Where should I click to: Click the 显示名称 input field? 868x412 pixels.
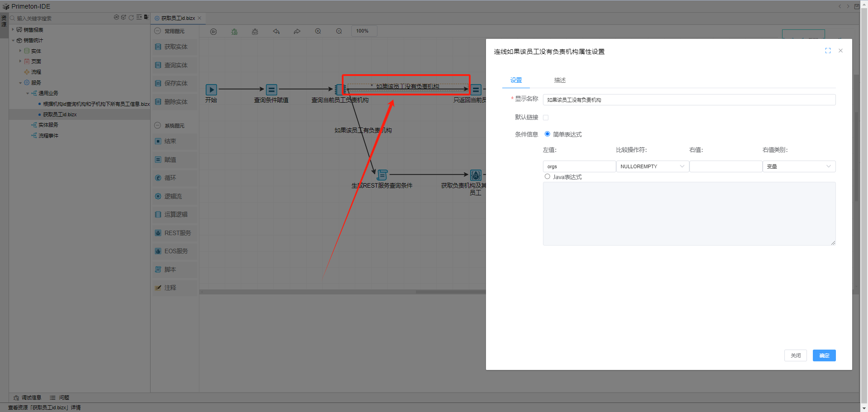[689, 100]
